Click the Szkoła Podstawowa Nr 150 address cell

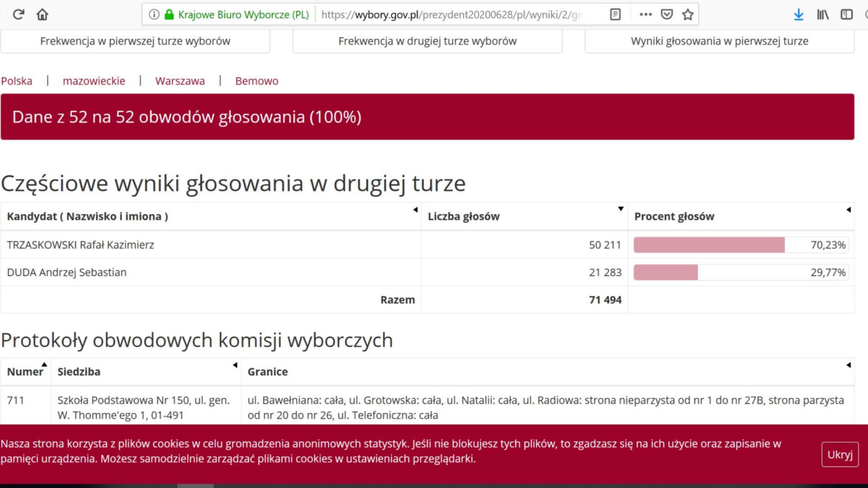(x=146, y=407)
